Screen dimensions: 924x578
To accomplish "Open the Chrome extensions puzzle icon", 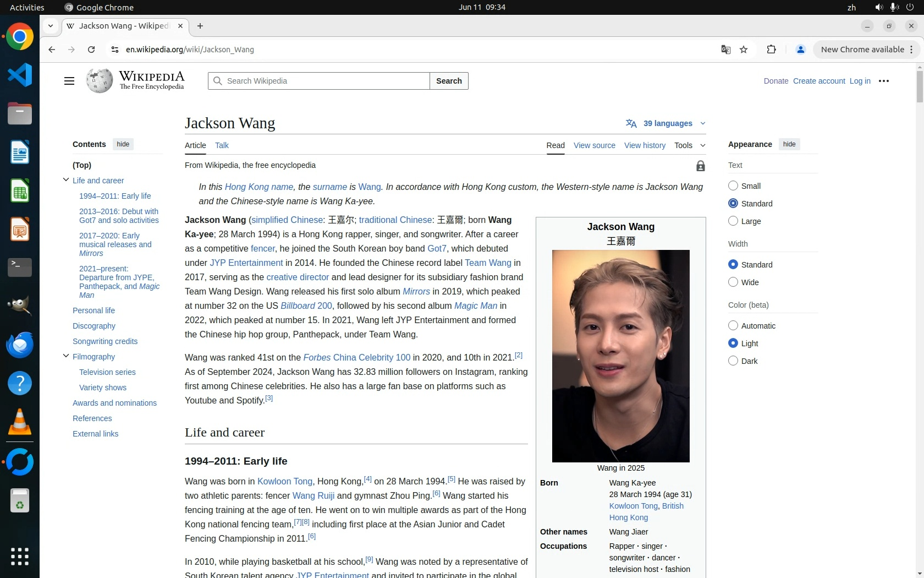I will (x=771, y=50).
